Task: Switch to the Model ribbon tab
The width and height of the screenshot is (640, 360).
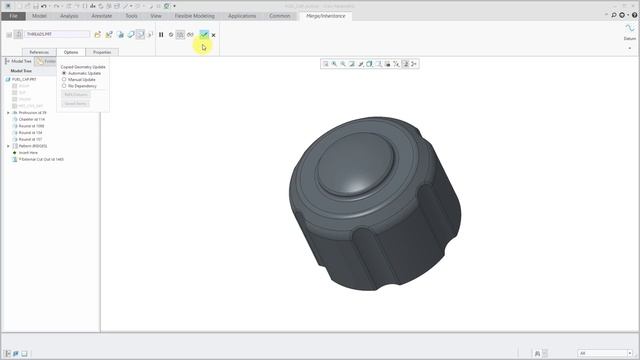Action: [x=39, y=16]
